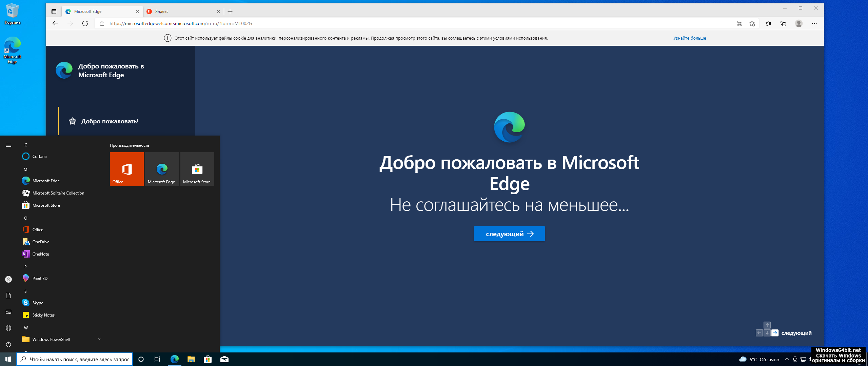
Task: Open the Collections icon in toolbar
Action: 783,23
